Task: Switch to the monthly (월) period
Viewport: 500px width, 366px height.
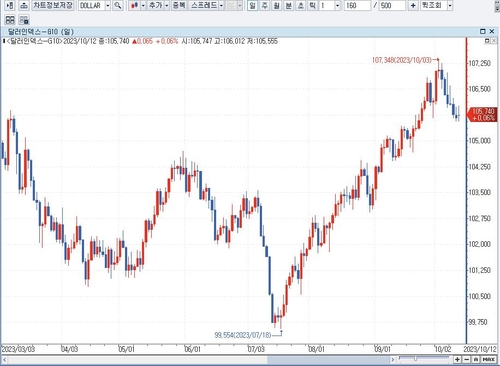Action: [277, 5]
